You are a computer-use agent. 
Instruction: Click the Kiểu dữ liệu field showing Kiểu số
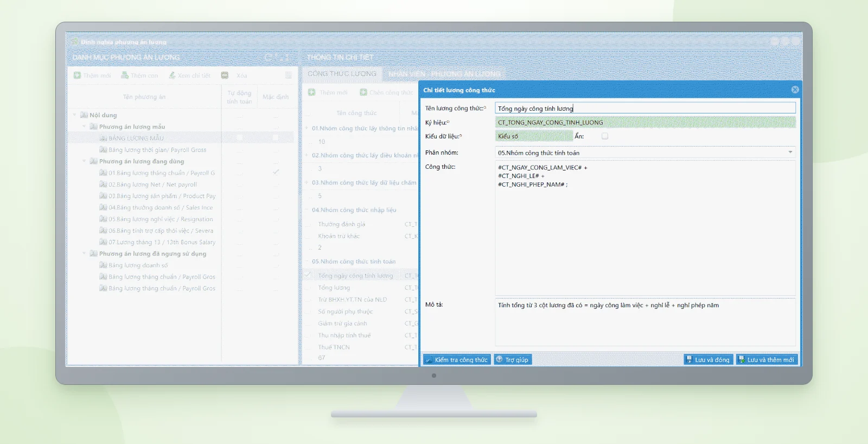click(x=534, y=136)
